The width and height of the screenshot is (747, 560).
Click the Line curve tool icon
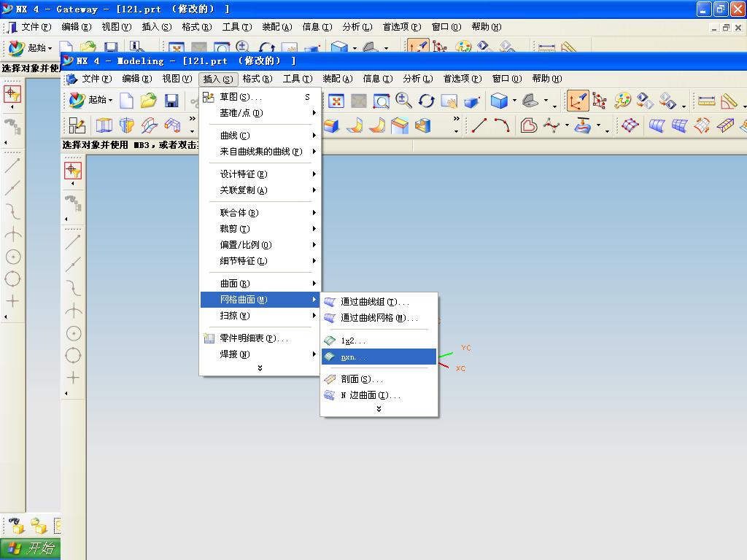pyautogui.click(x=479, y=125)
